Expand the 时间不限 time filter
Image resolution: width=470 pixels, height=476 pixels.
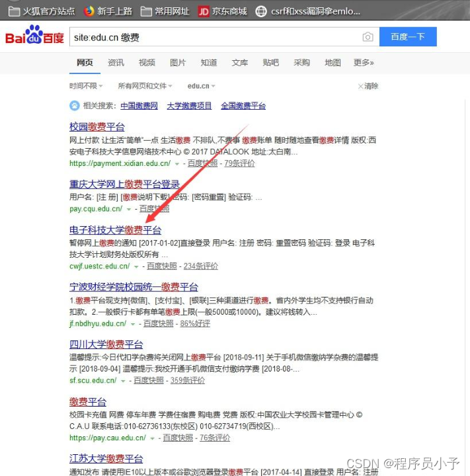(86, 86)
